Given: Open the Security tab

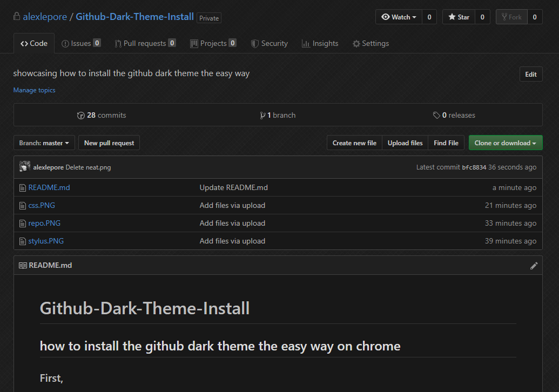Looking at the screenshot, I should 270,44.
